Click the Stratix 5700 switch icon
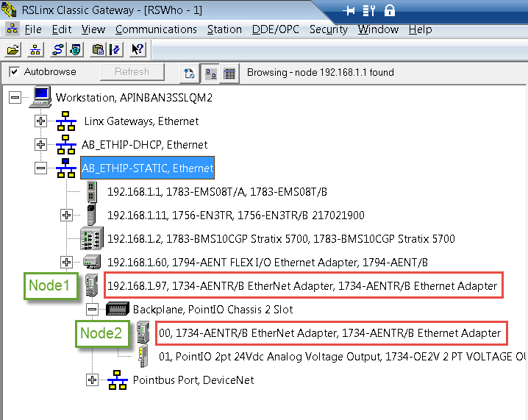 (91, 238)
